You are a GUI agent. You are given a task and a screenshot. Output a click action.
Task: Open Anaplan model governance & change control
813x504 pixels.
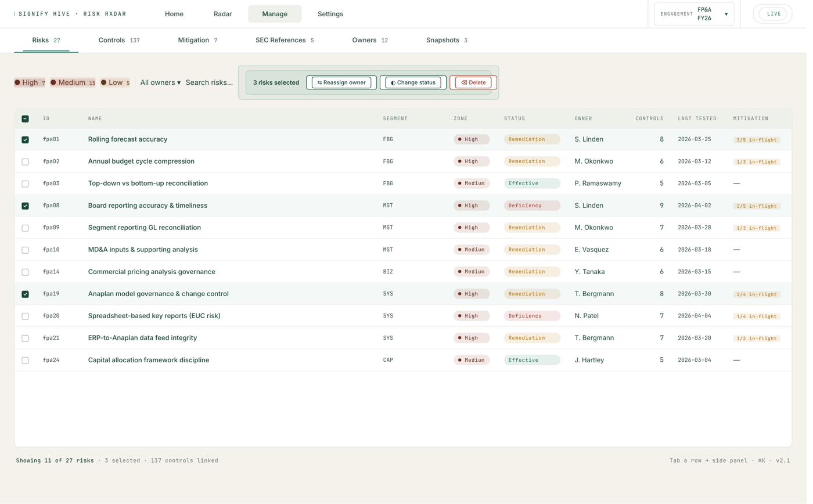coord(160,294)
